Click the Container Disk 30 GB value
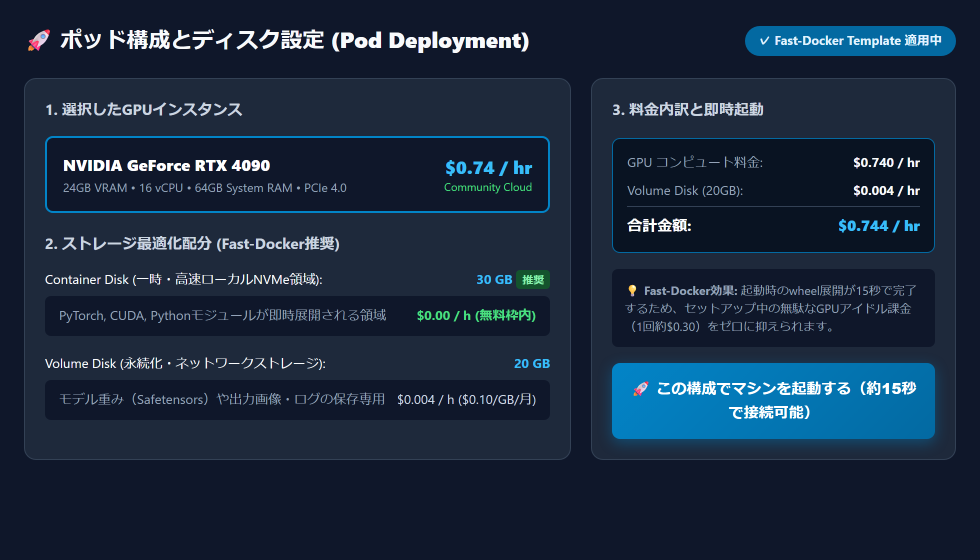 coord(494,279)
